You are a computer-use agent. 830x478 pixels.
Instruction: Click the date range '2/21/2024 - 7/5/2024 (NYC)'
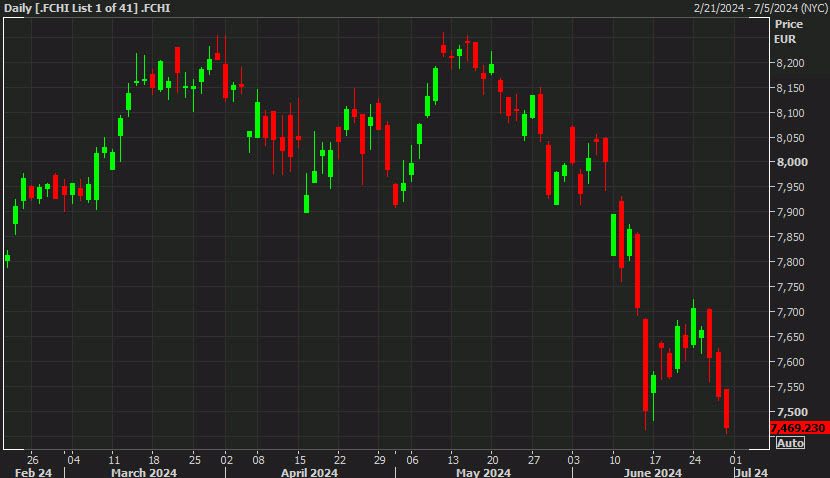tap(761, 8)
